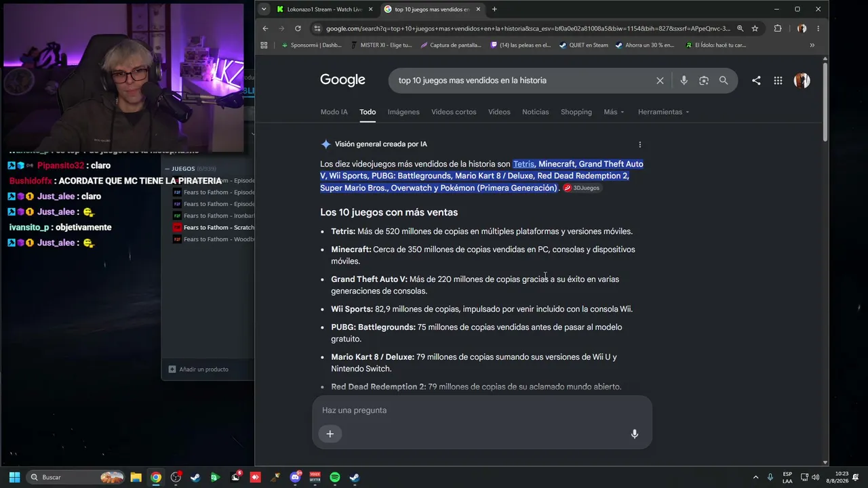Go back to the previous page in Chrome
868x488 pixels.
[x=265, y=28]
